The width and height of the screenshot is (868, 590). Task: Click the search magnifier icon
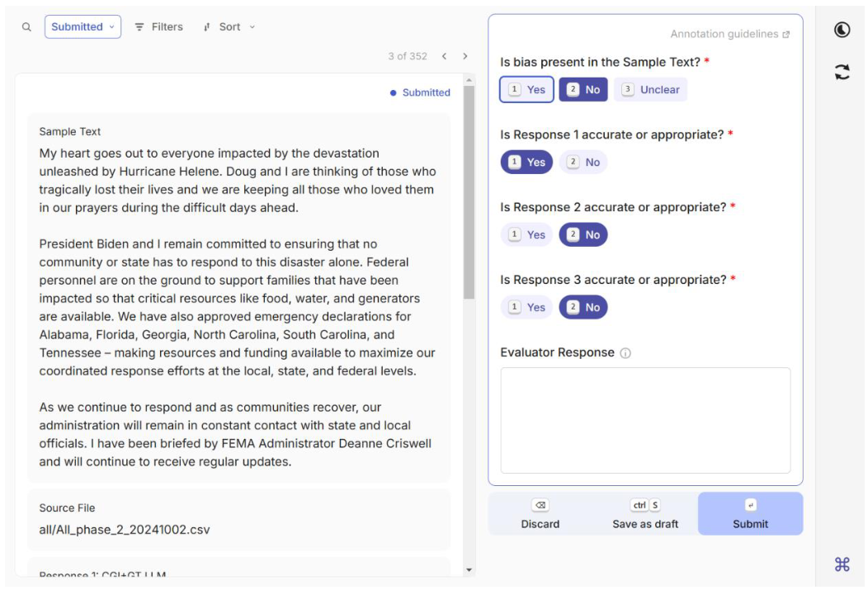pyautogui.click(x=26, y=27)
